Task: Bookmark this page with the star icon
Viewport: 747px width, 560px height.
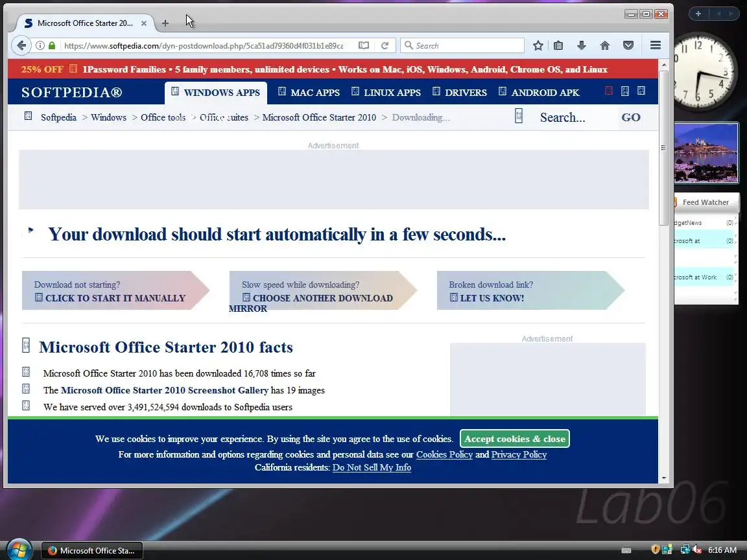Action: coord(538,45)
